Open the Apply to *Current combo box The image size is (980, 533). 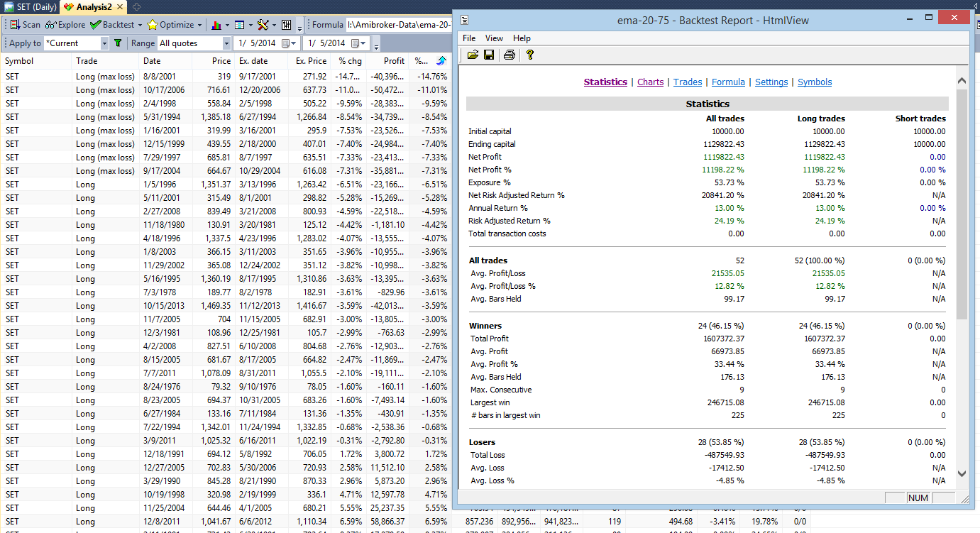tap(76, 43)
